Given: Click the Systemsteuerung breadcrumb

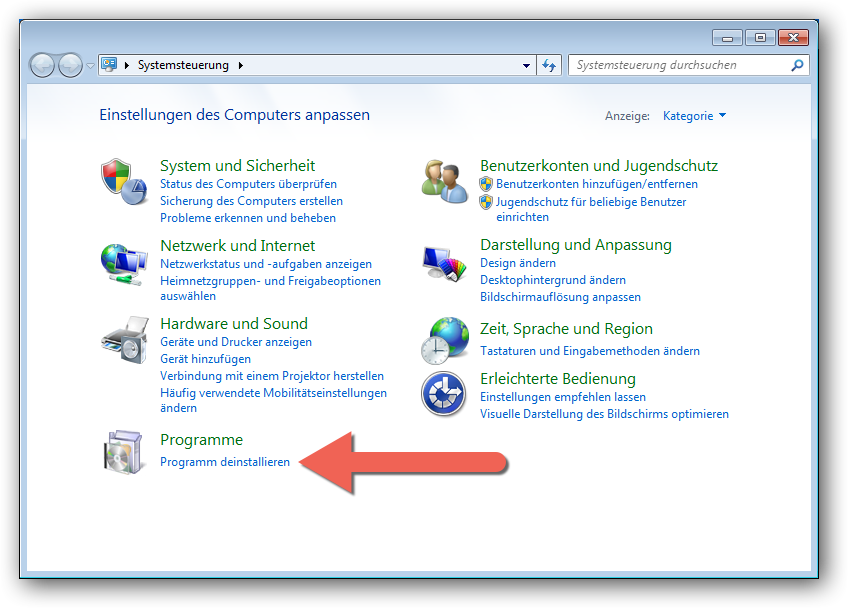Looking at the screenshot, I should 183,65.
